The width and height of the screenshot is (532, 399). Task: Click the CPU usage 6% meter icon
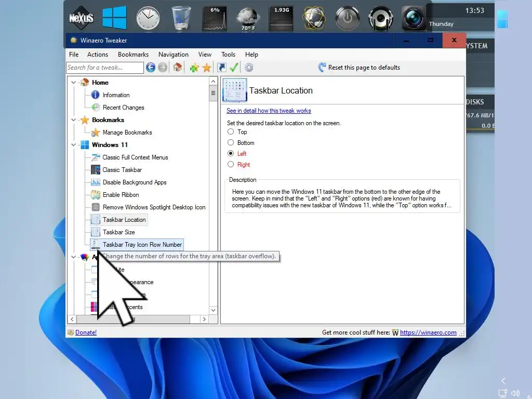215,18
